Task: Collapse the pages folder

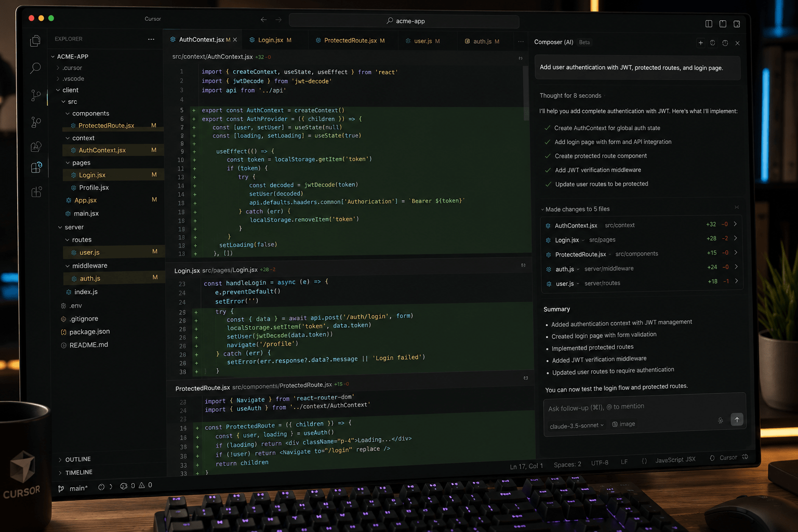Action: tap(78, 163)
